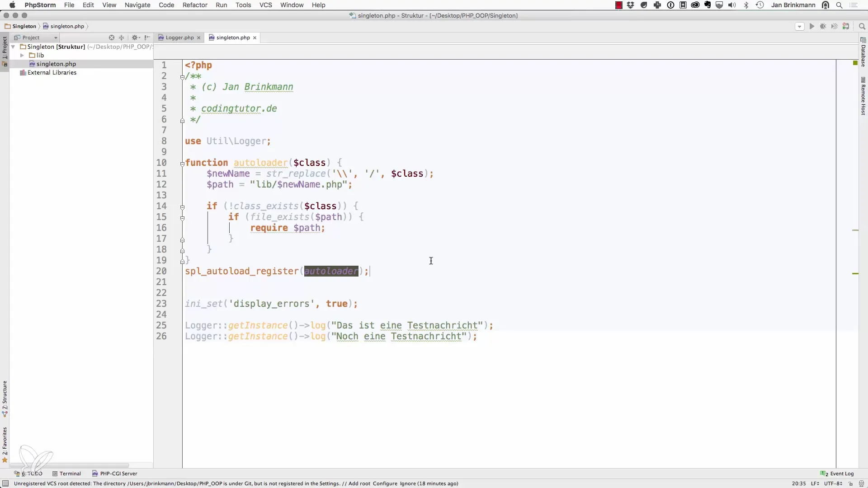This screenshot has height=488, width=868.
Task: Click the tool window quick access icon bottom-left
Action: tap(5, 483)
